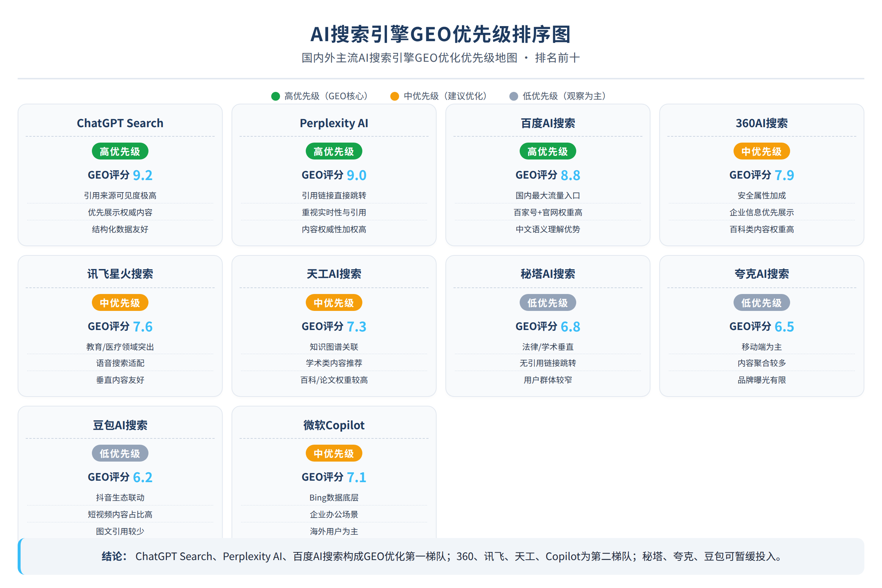This screenshot has height=588, width=882.
Task: Click the GEO score 9.0
Action: (x=356, y=176)
